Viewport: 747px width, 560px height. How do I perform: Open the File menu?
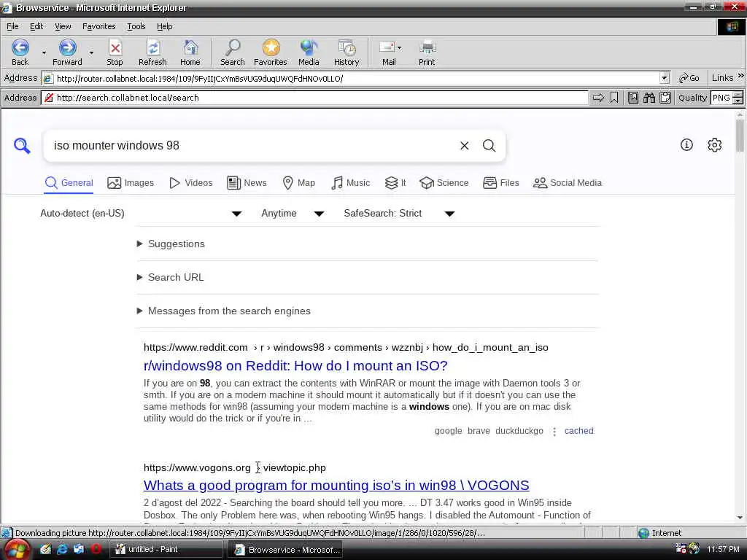pyautogui.click(x=13, y=26)
